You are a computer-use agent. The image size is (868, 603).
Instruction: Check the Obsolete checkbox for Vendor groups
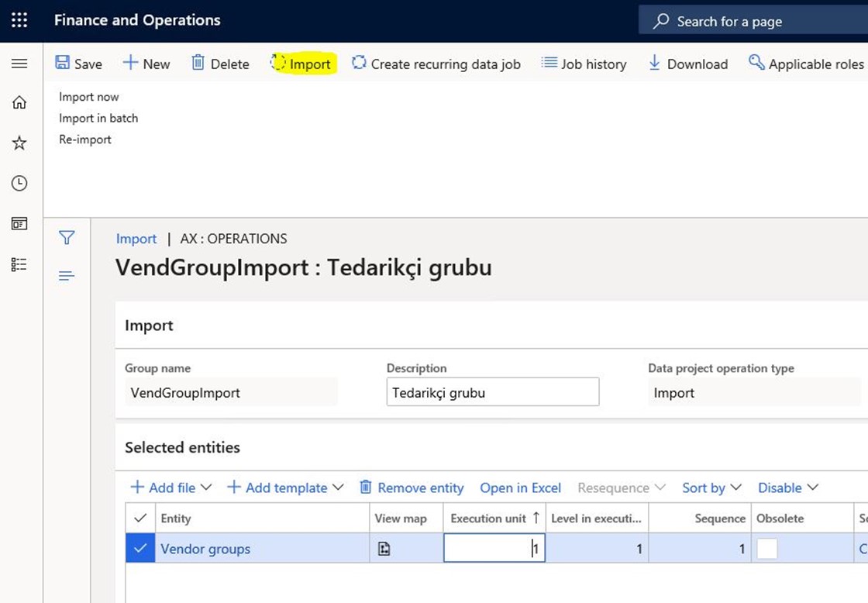766,549
